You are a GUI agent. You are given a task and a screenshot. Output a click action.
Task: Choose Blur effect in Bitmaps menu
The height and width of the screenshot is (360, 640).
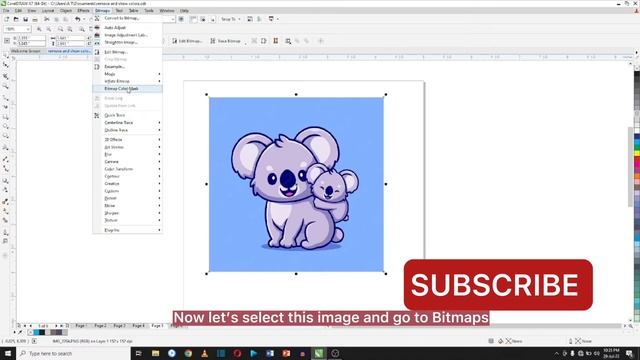[128, 154]
